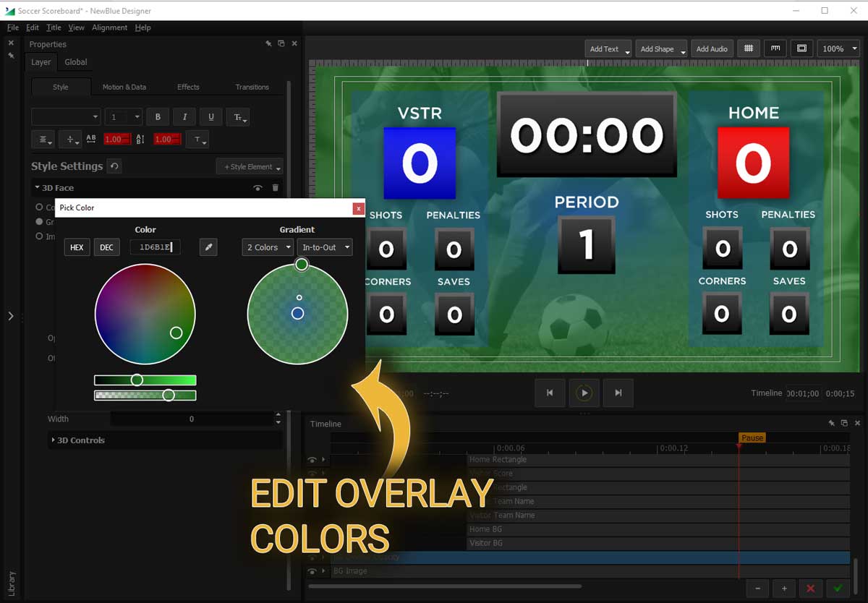Switch to the Global tab
Image resolution: width=868 pixels, height=603 pixels.
[75, 62]
